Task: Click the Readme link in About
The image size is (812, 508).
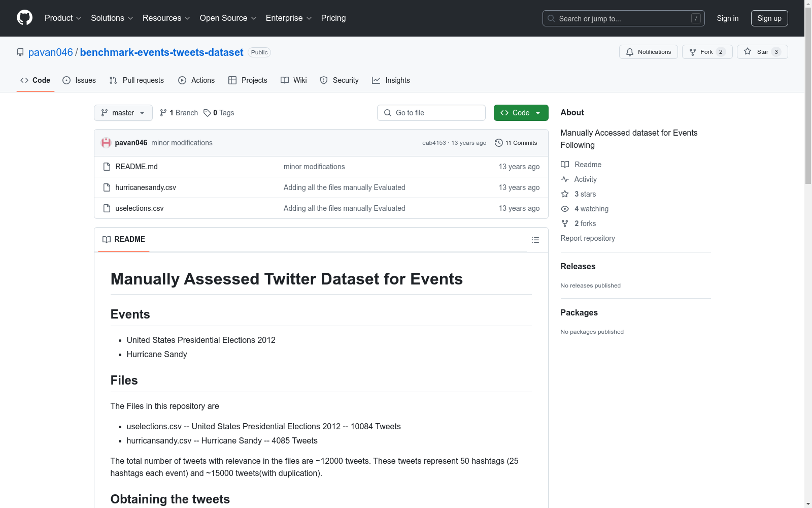Action: (581, 165)
